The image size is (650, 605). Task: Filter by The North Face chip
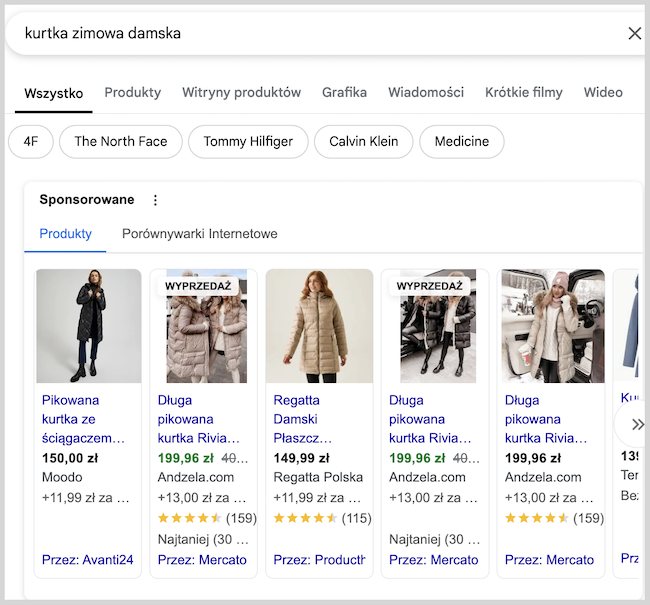point(121,142)
